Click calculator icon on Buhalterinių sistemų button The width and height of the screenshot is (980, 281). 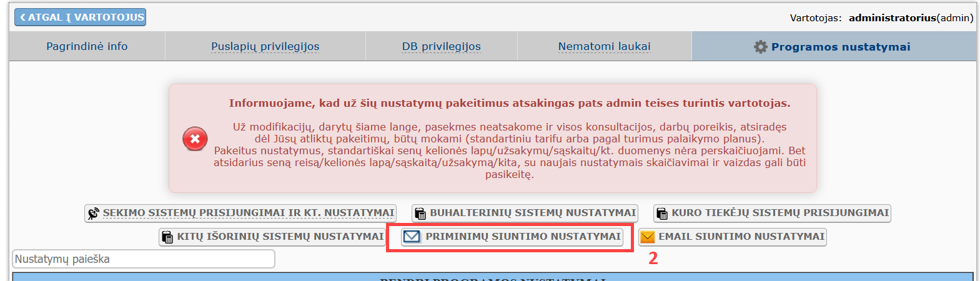click(420, 214)
